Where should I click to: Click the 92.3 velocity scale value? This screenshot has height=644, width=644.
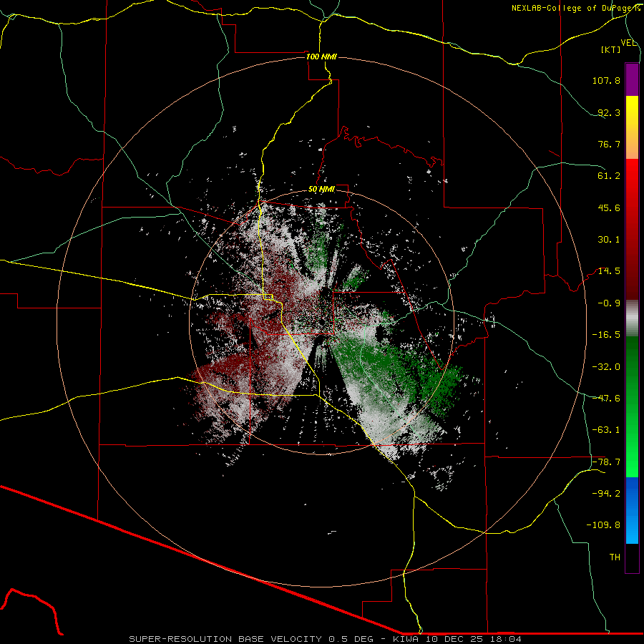[x=609, y=112]
